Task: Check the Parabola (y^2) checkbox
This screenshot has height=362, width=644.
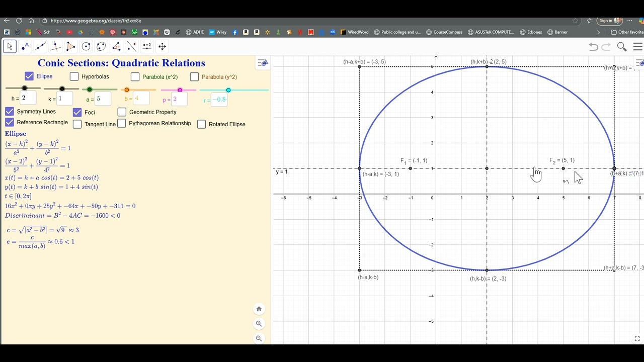Action: point(194,77)
